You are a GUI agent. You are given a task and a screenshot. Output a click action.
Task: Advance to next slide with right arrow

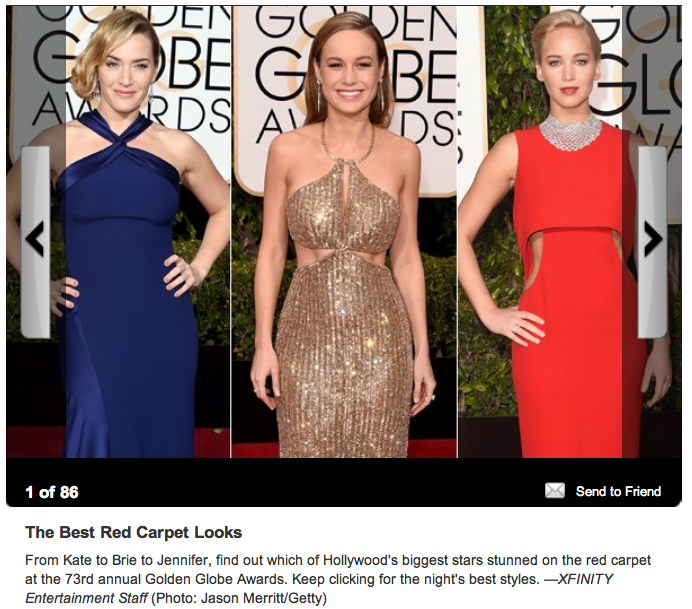(x=652, y=242)
